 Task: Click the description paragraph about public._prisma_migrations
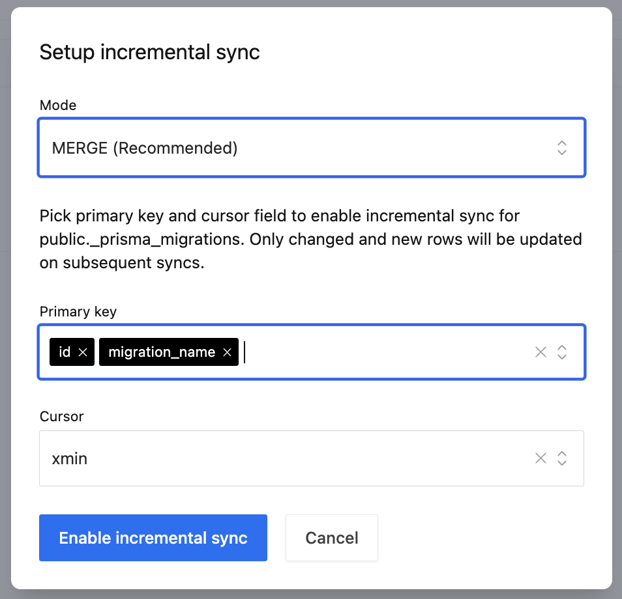310,240
